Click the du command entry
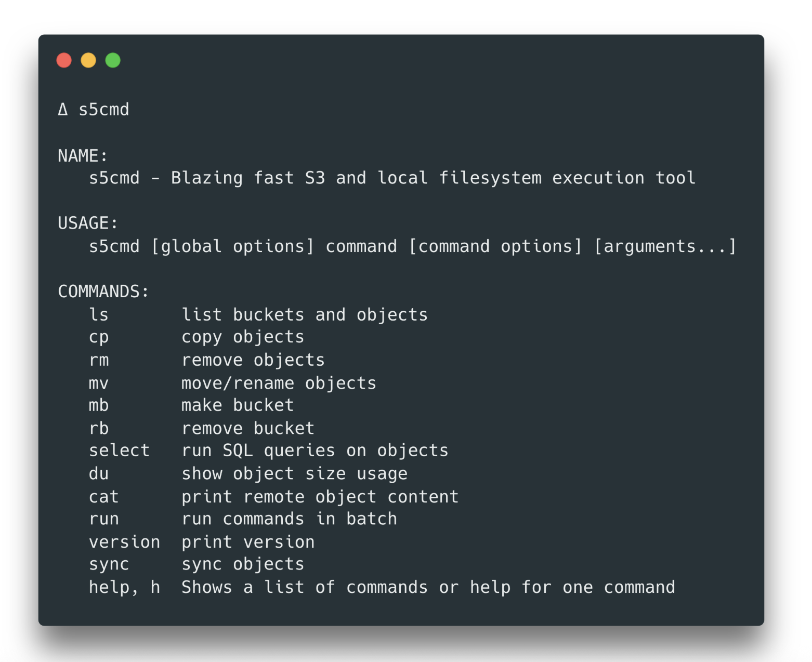The width and height of the screenshot is (812, 662). point(99,473)
